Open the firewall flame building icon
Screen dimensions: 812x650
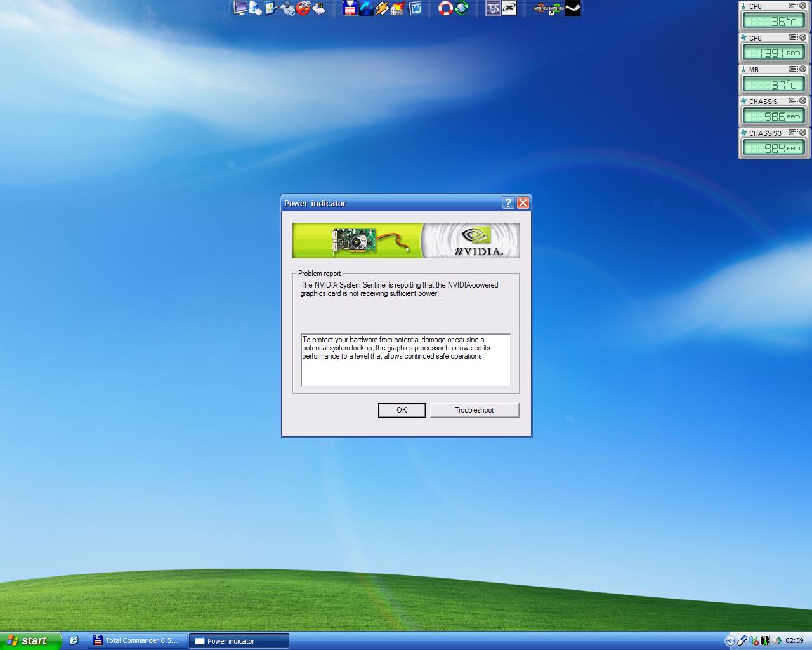click(398, 8)
